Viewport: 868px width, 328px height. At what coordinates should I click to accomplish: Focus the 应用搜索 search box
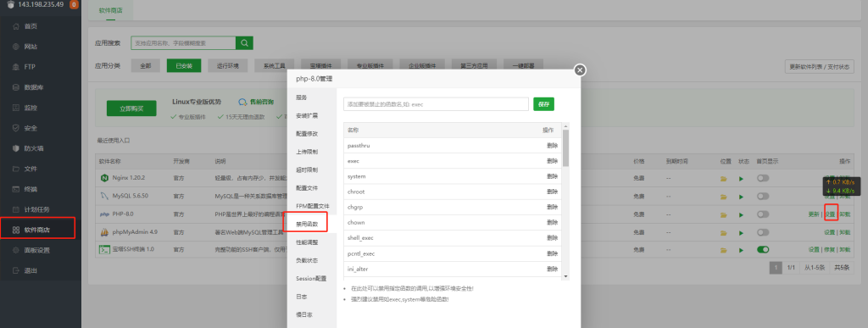183,43
